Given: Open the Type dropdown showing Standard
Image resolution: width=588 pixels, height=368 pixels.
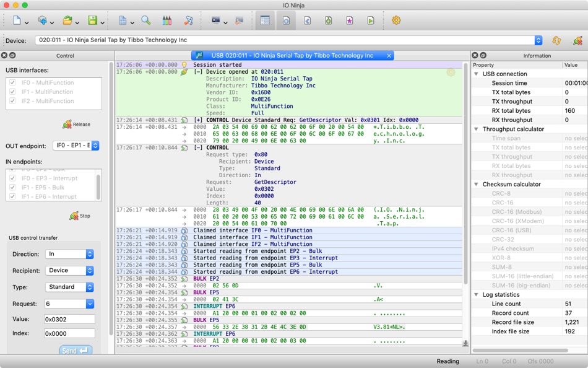Looking at the screenshot, I should [69, 287].
